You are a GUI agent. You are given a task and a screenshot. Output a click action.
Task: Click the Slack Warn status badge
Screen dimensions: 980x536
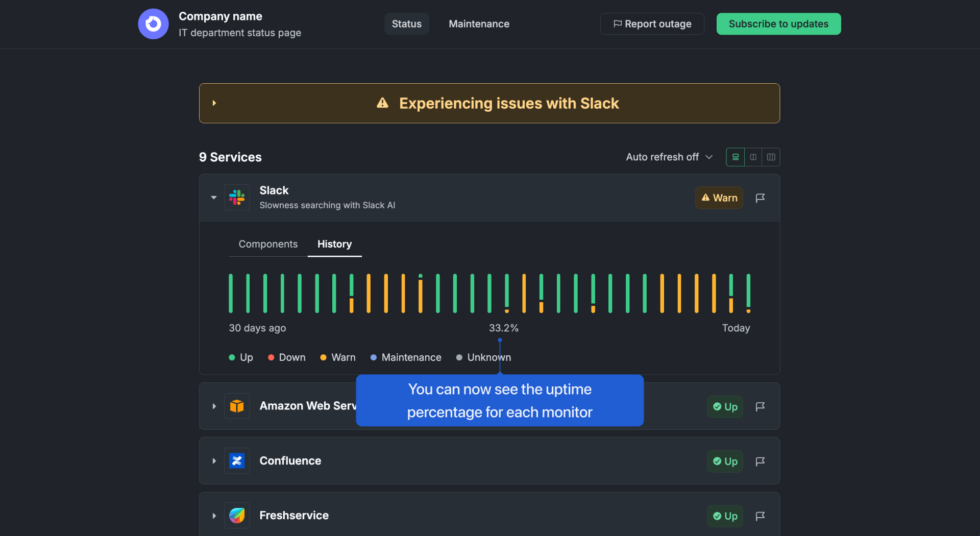(719, 198)
